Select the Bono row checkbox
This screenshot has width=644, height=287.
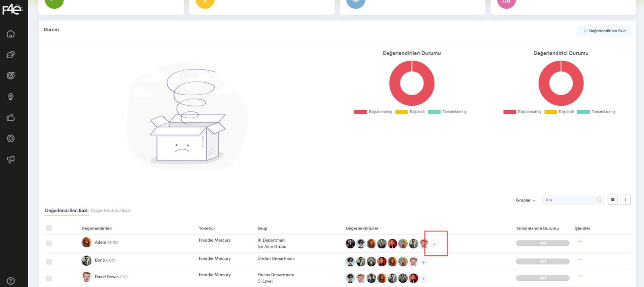[x=49, y=262]
